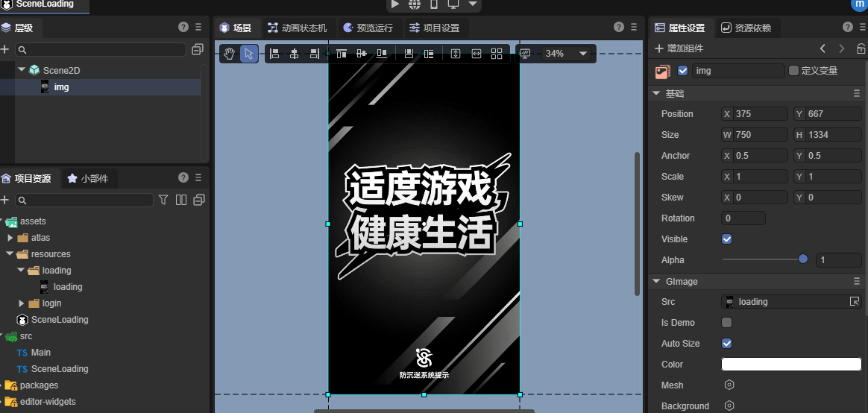Toggle the 定义变量 checkbox
The height and width of the screenshot is (413, 868).
[793, 71]
